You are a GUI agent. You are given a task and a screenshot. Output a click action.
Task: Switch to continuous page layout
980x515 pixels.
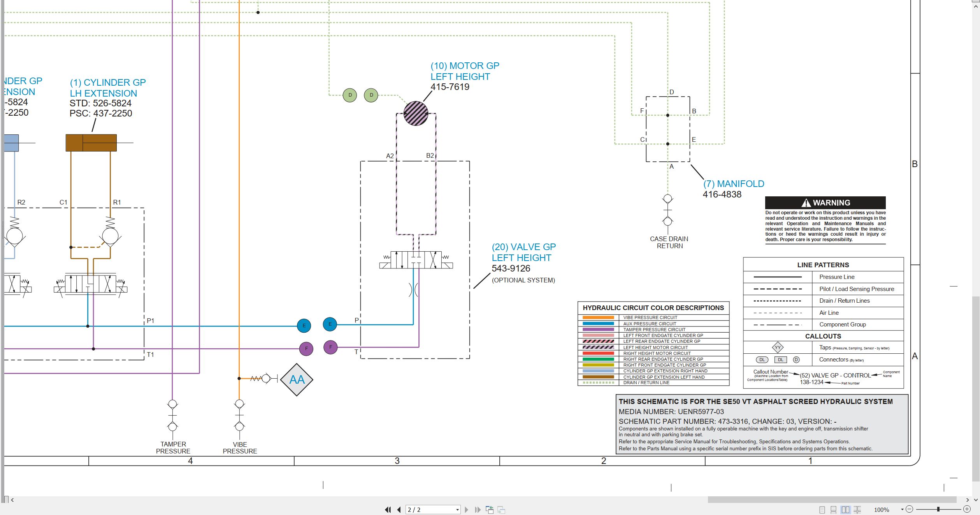tap(833, 510)
